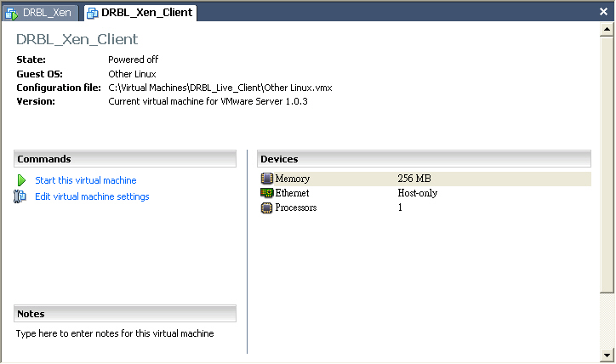The height and width of the screenshot is (364, 616).
Task: Open Edit virtual machine settings
Action: tap(92, 196)
